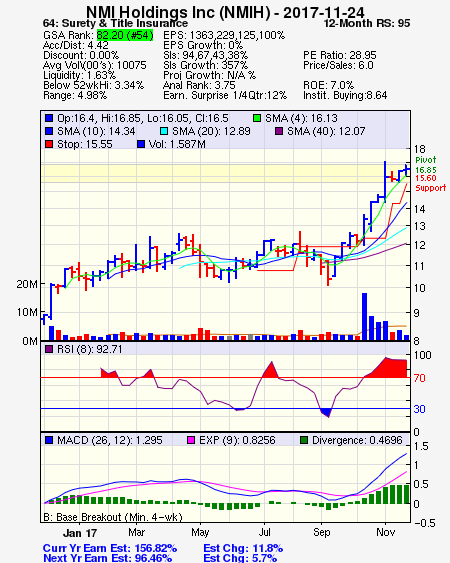Viewport: 450px width, 563px height.
Task: Click the 'SMA (10): 14.34' legend label
Action: coord(96,131)
